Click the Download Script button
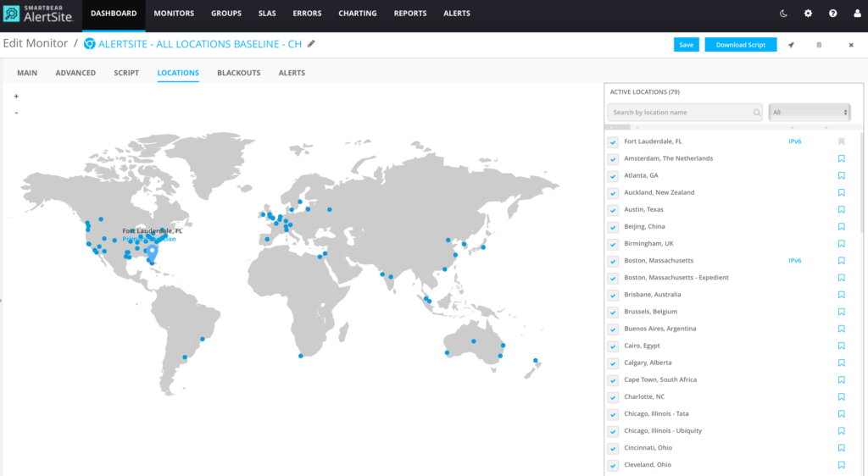 (740, 45)
